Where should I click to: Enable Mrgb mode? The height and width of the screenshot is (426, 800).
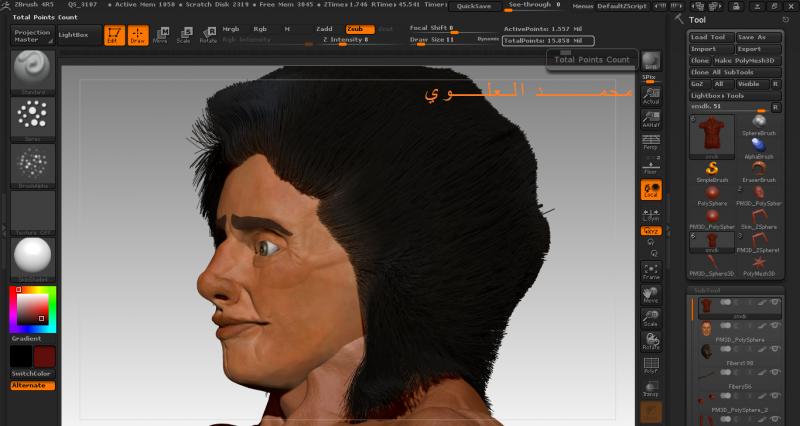pos(231,29)
